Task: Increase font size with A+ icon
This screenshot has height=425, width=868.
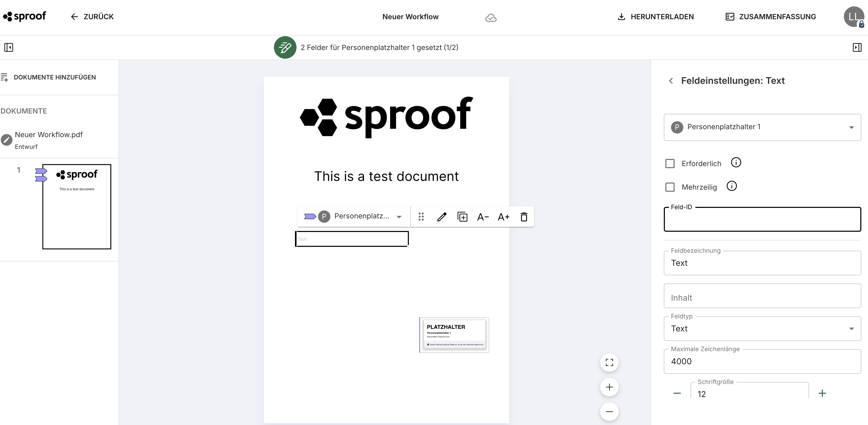Action: pyautogui.click(x=504, y=217)
